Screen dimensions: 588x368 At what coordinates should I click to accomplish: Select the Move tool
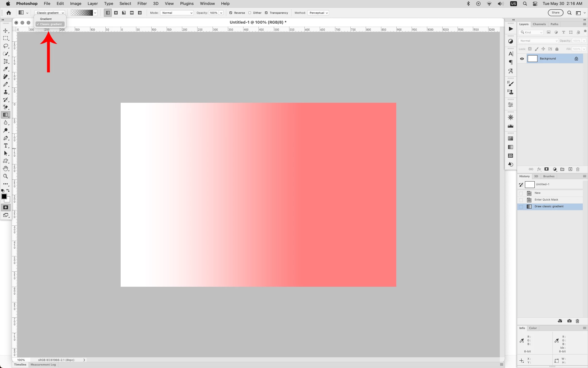coord(6,31)
